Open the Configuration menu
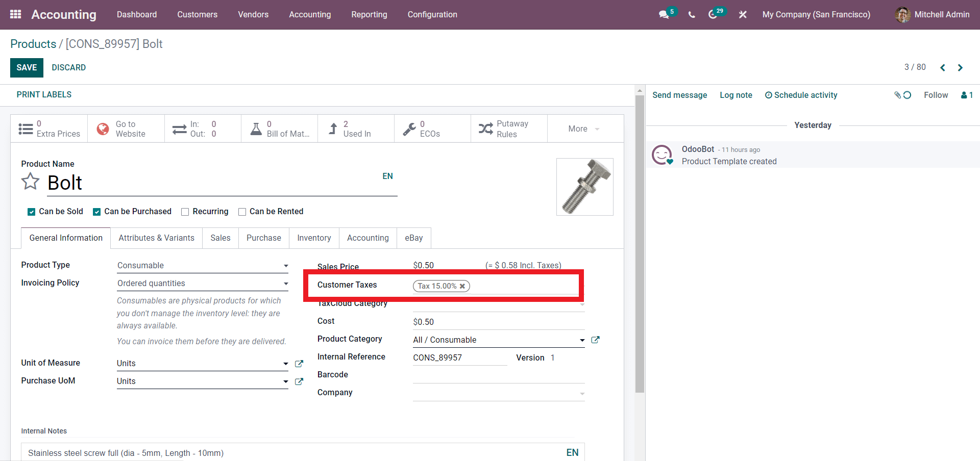Screen dimensions: 980x461 432,15
